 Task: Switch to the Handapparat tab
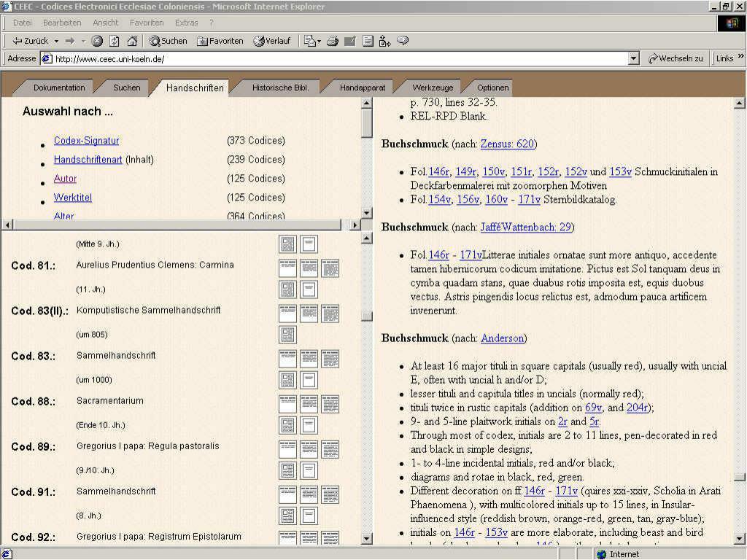pyautogui.click(x=363, y=87)
